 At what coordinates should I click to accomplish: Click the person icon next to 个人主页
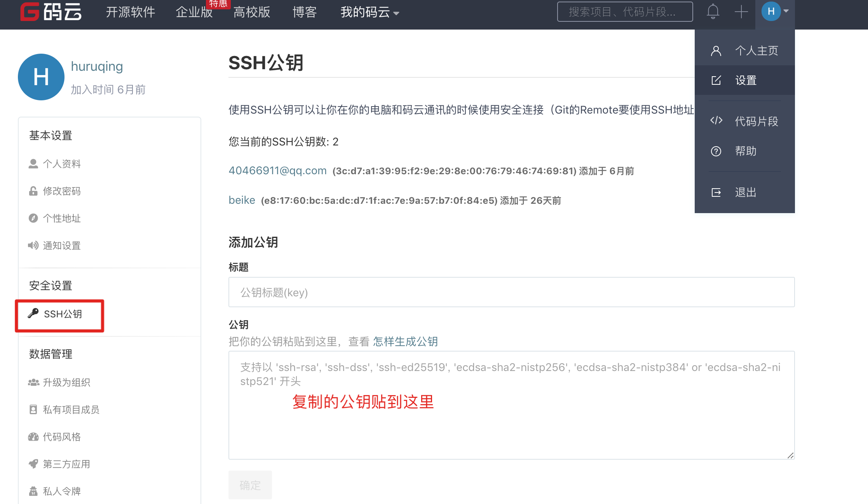click(716, 51)
